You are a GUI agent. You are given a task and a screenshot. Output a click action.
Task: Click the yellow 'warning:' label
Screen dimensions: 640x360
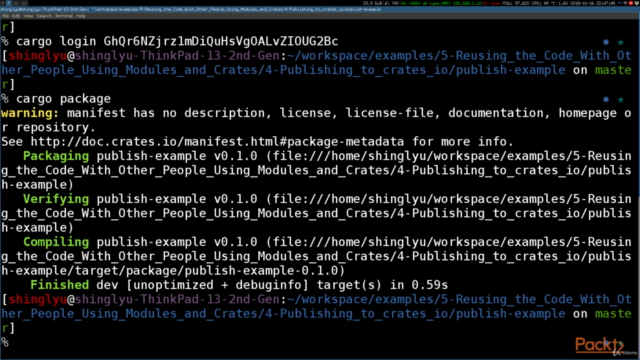(x=30, y=113)
